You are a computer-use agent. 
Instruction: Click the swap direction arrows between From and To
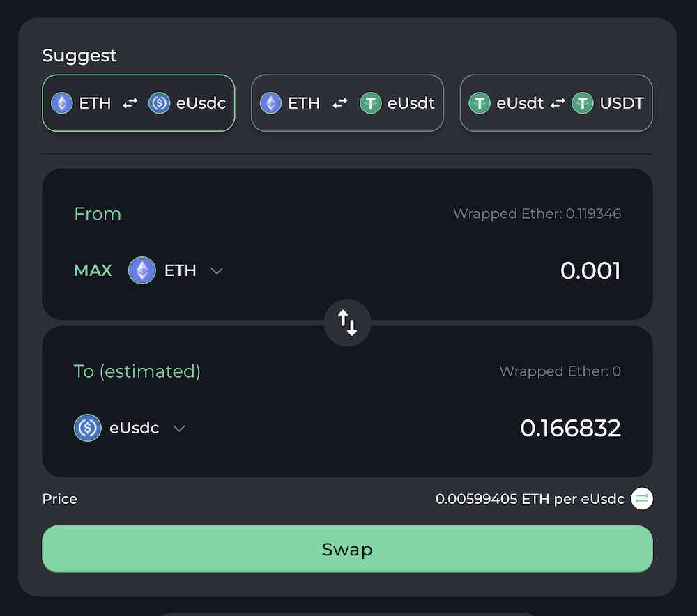click(347, 323)
